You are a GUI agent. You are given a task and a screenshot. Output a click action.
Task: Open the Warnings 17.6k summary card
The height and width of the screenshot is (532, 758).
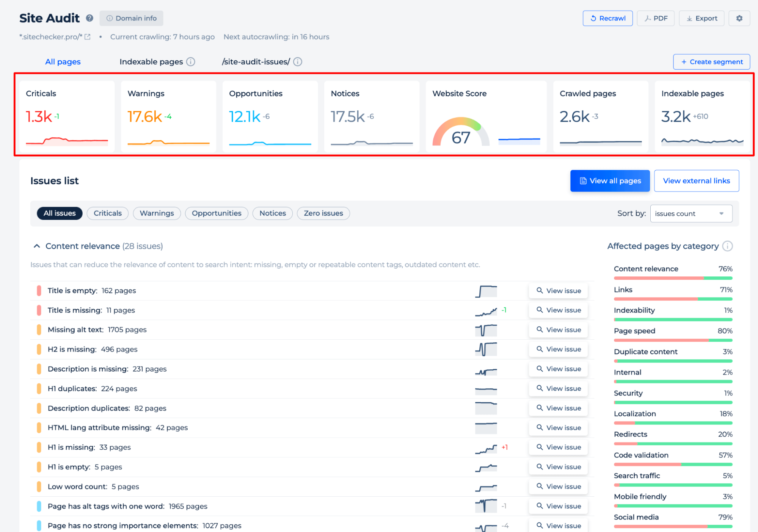tap(168, 117)
